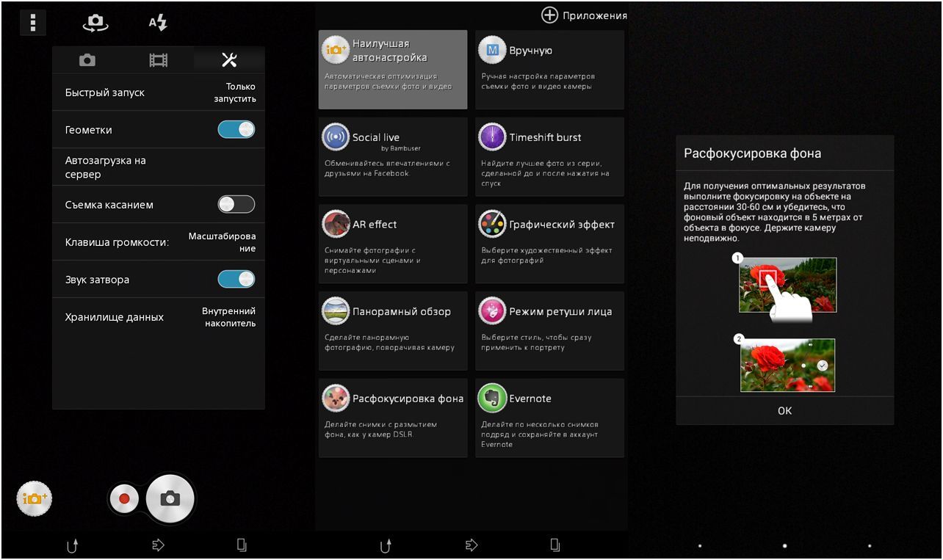Toggle the Геометки switch

236,130
